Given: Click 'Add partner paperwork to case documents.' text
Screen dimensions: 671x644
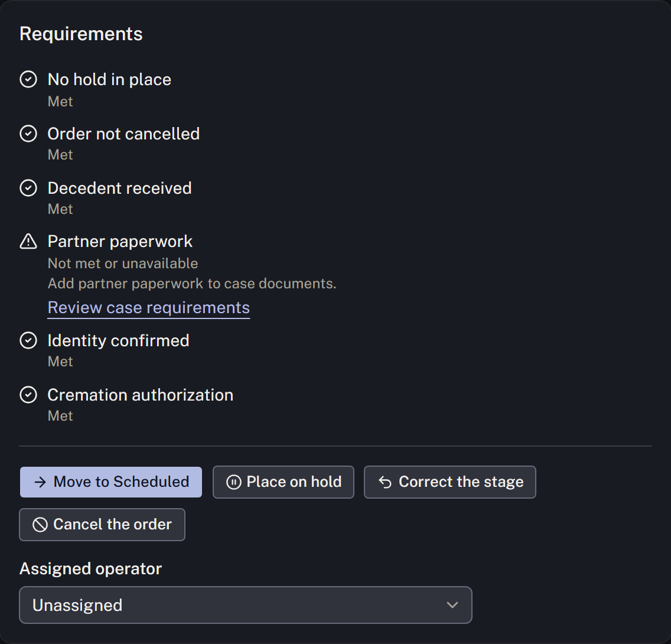Looking at the screenshot, I should pyautogui.click(x=192, y=283).
